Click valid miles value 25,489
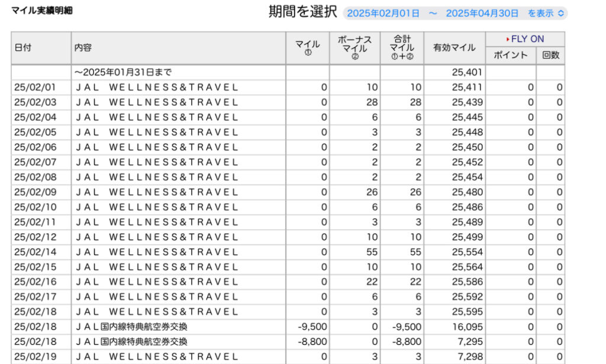 (468, 222)
